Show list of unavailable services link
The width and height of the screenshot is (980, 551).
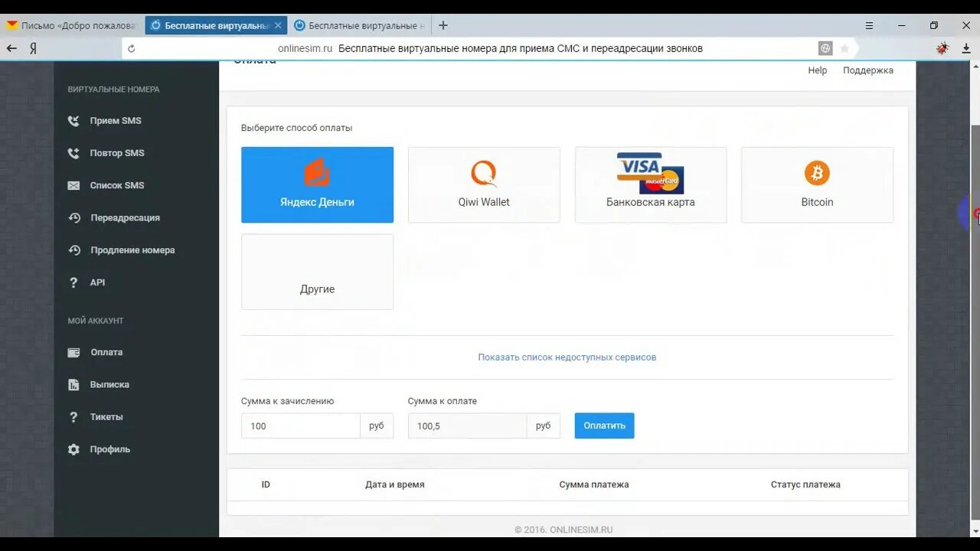tap(567, 357)
